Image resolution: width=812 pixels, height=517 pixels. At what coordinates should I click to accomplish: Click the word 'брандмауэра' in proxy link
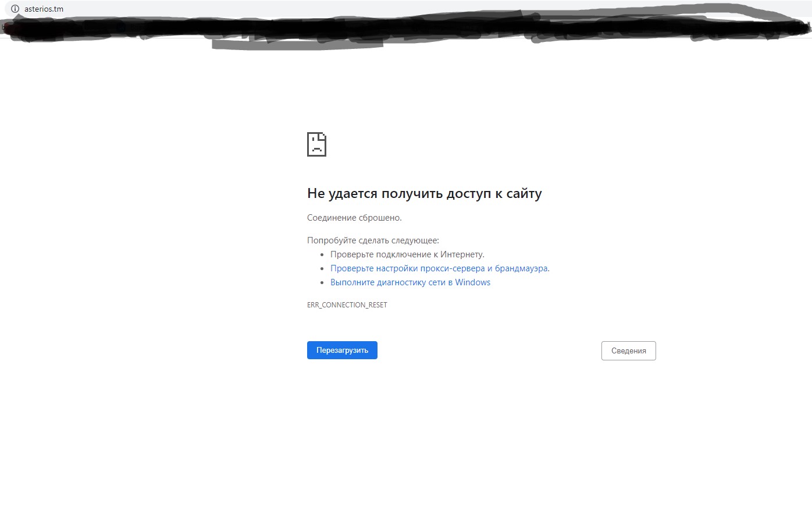click(x=521, y=268)
